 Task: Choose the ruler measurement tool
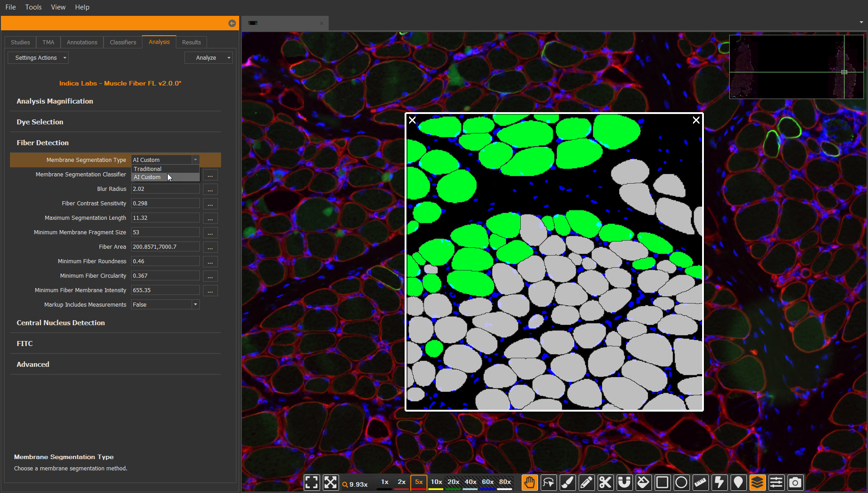pyautogui.click(x=700, y=483)
